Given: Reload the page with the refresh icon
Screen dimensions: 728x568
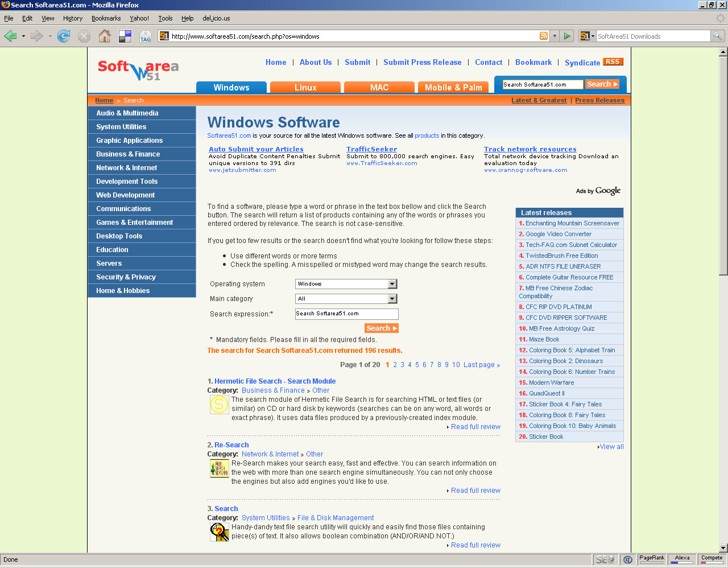Looking at the screenshot, I should coord(64,36).
